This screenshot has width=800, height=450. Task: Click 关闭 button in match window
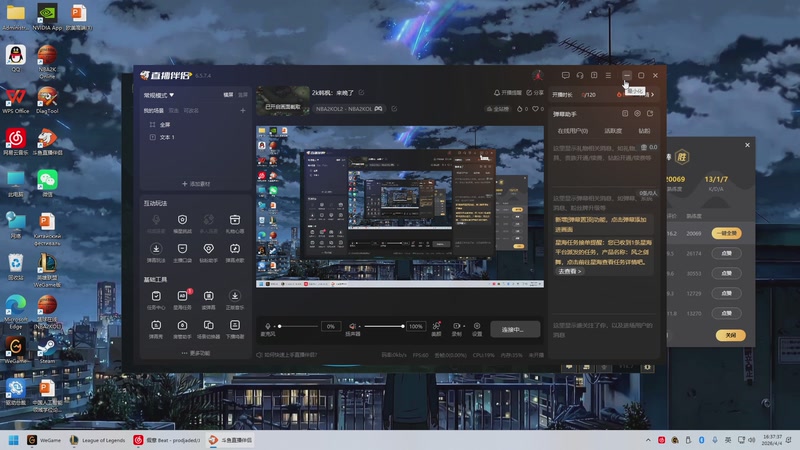pos(731,335)
